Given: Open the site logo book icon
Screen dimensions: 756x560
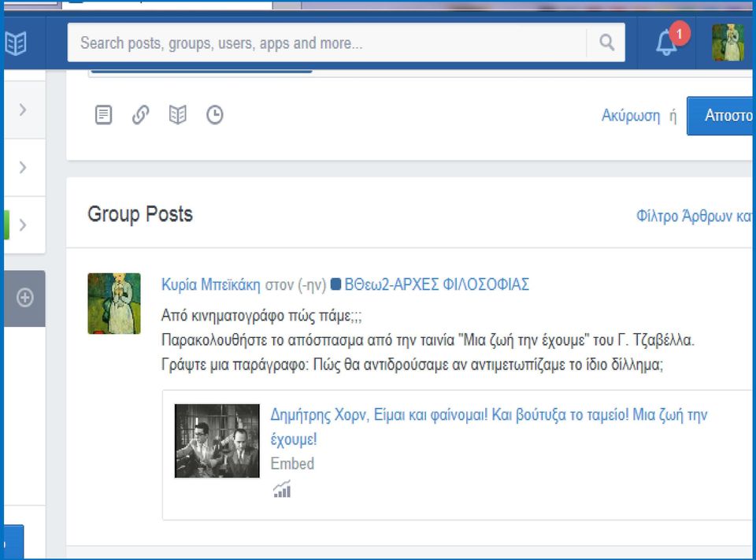Looking at the screenshot, I should point(16,43).
